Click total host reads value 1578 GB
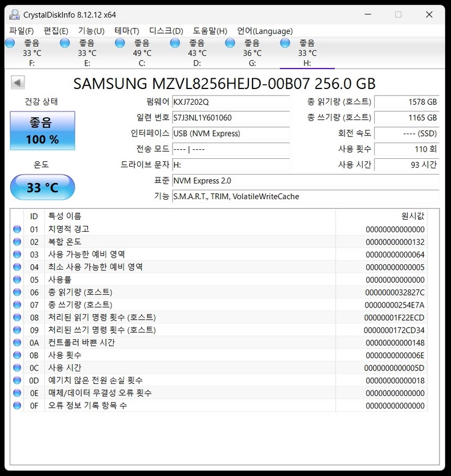Viewport: 451px width, 476px height. (407, 102)
